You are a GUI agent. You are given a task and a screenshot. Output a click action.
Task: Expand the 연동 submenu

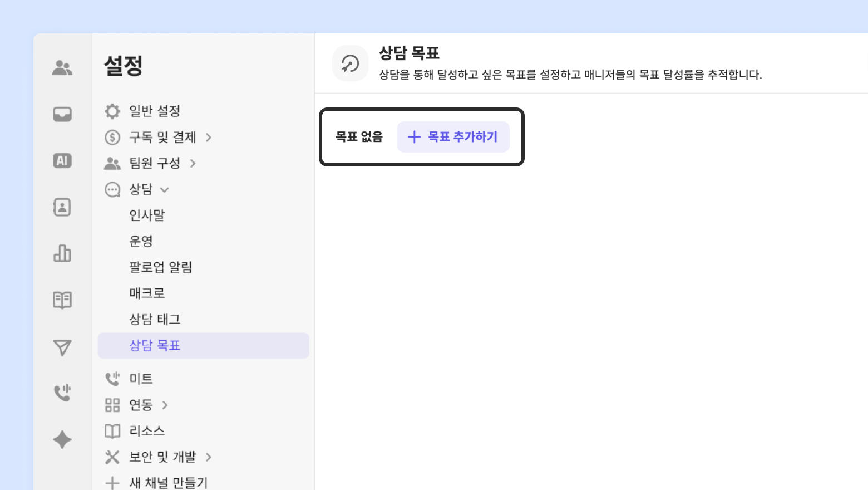165,405
